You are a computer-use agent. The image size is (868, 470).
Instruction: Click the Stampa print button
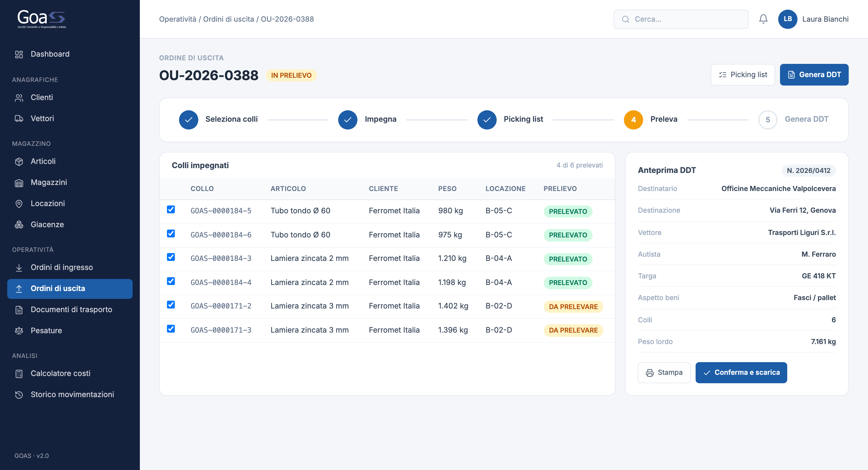664,373
